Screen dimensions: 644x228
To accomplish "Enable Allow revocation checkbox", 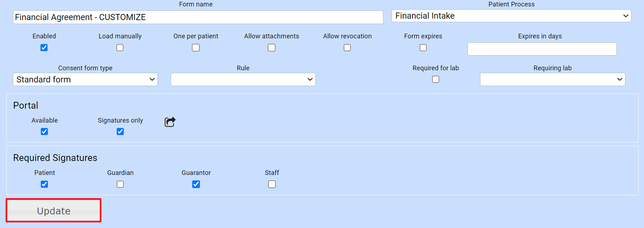I will click(347, 48).
